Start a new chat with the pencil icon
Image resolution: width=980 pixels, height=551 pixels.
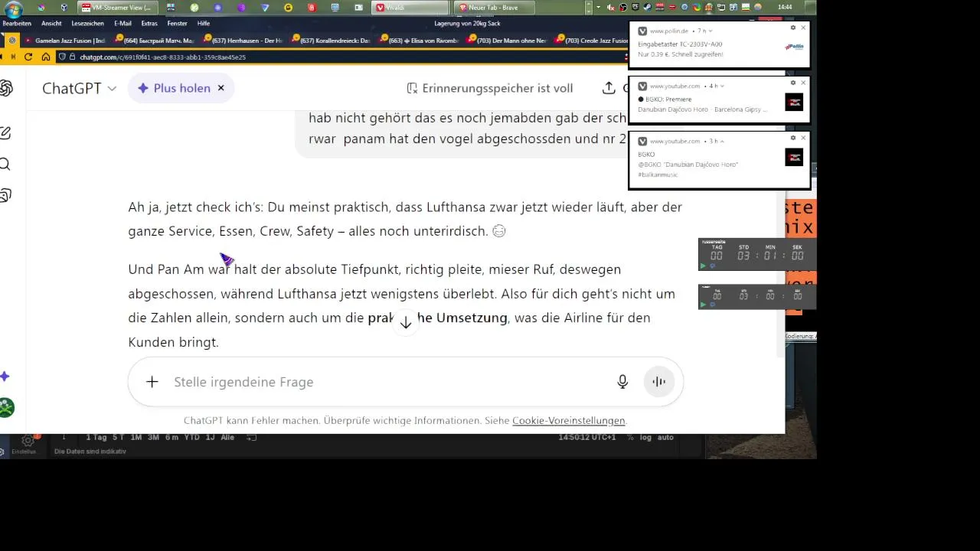tap(5, 133)
